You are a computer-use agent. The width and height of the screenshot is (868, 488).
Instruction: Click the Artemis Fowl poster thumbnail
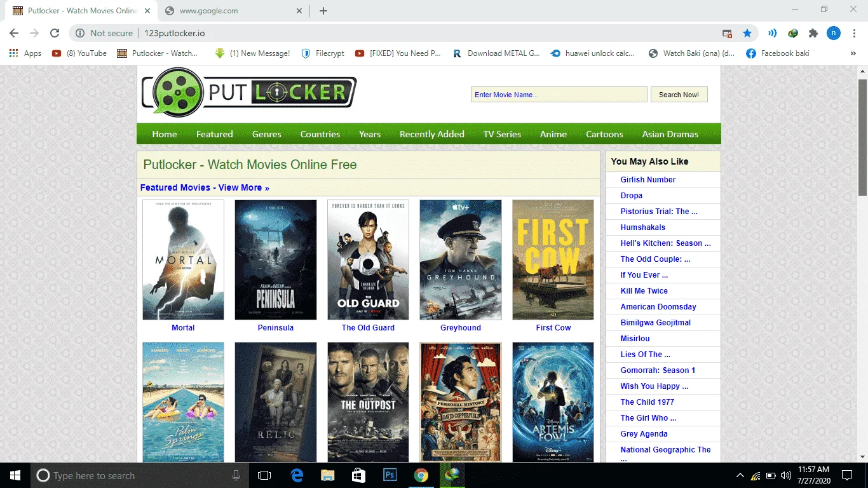click(553, 402)
